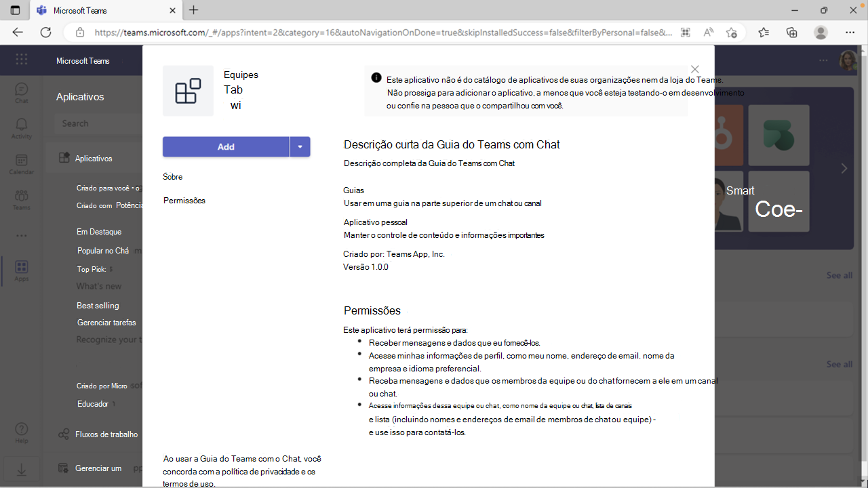Select Apps icon in Teams sidebar
The width and height of the screenshot is (868, 488).
22,270
